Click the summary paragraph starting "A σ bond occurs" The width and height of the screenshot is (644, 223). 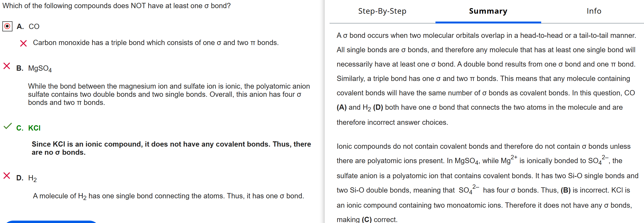(x=486, y=79)
